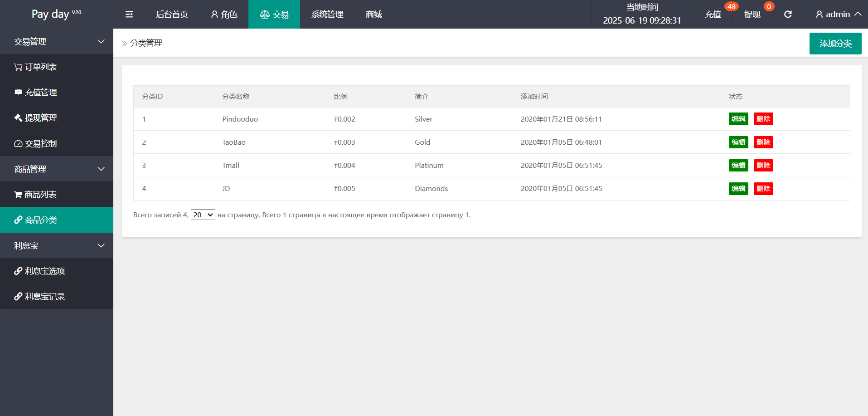Collapse the 商品管理 sidebar section
The height and width of the screenshot is (416, 868).
coord(57,169)
